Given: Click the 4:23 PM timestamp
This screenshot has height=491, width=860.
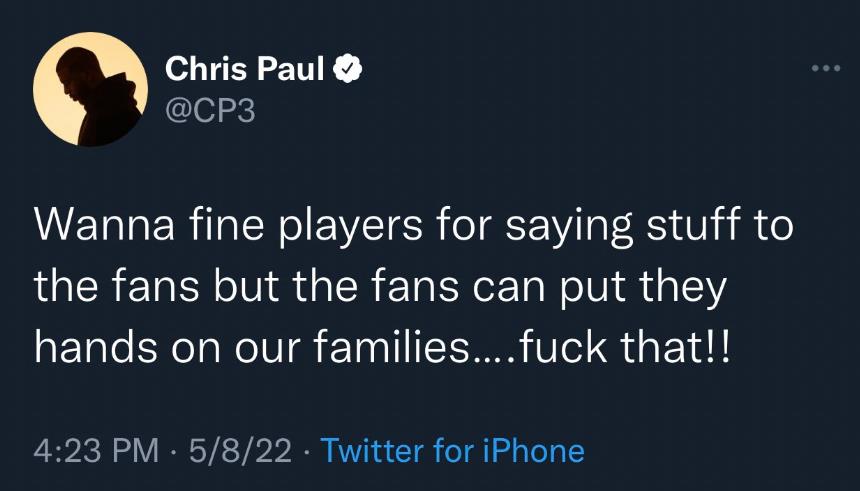Looking at the screenshot, I should [97, 450].
